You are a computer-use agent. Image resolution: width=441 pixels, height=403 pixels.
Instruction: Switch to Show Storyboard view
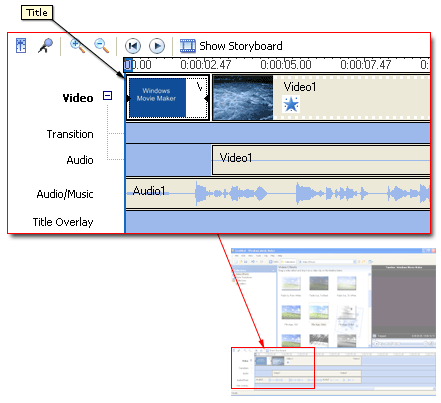click(231, 46)
